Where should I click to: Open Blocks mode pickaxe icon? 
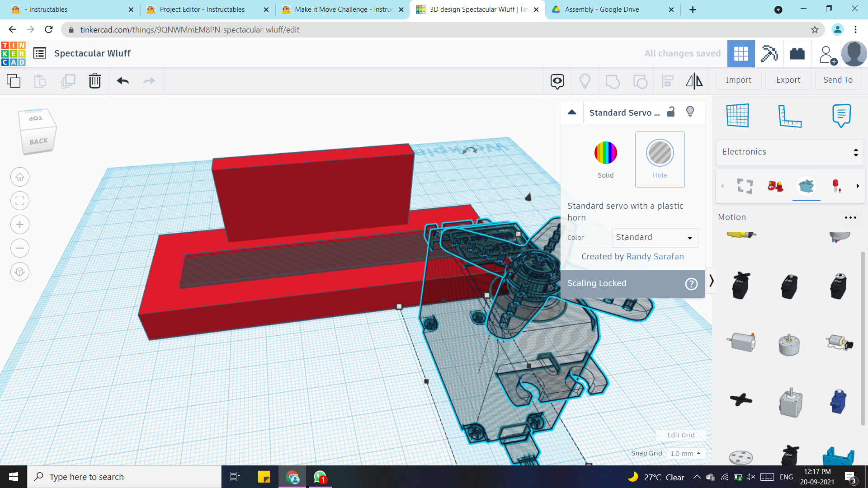pos(769,54)
